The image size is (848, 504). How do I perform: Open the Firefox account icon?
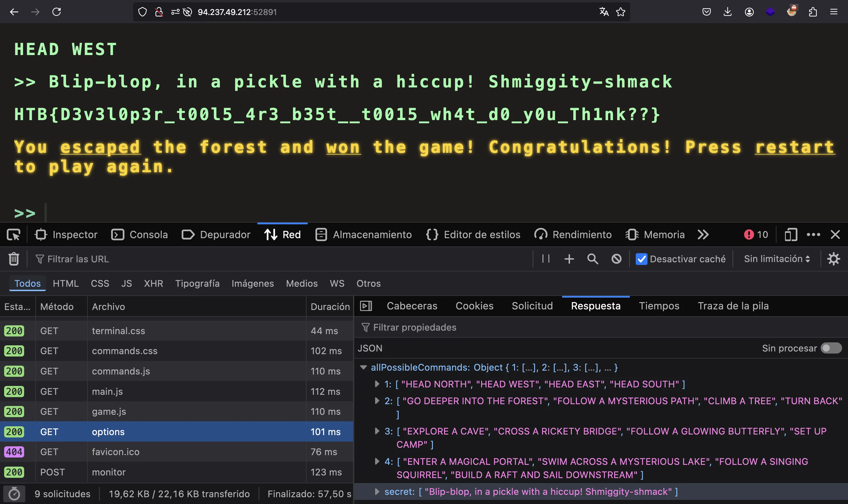tap(749, 12)
